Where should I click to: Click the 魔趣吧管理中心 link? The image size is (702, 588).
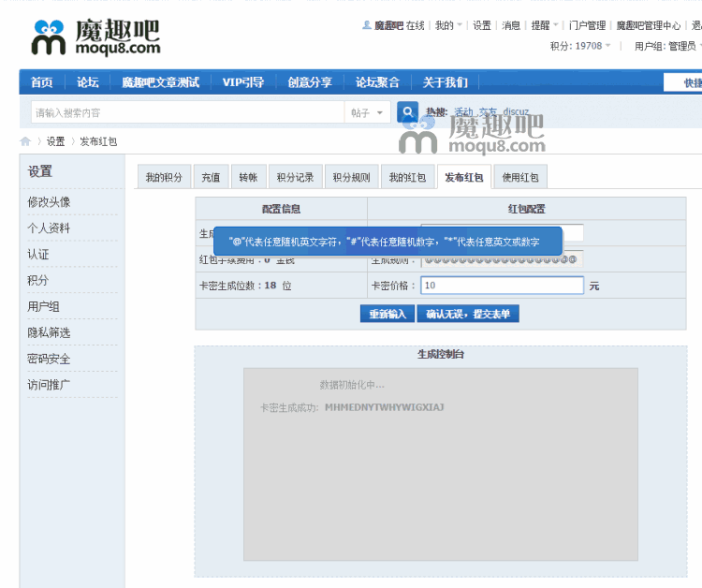pos(649,25)
